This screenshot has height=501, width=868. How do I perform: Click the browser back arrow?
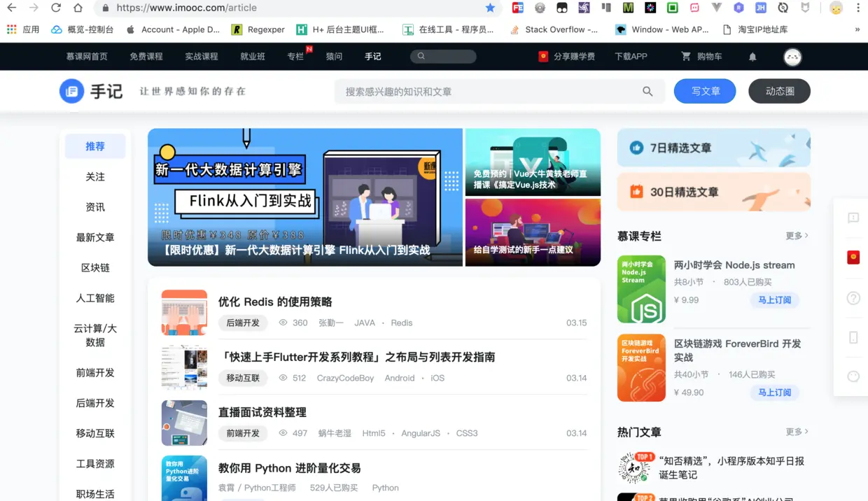coord(11,8)
